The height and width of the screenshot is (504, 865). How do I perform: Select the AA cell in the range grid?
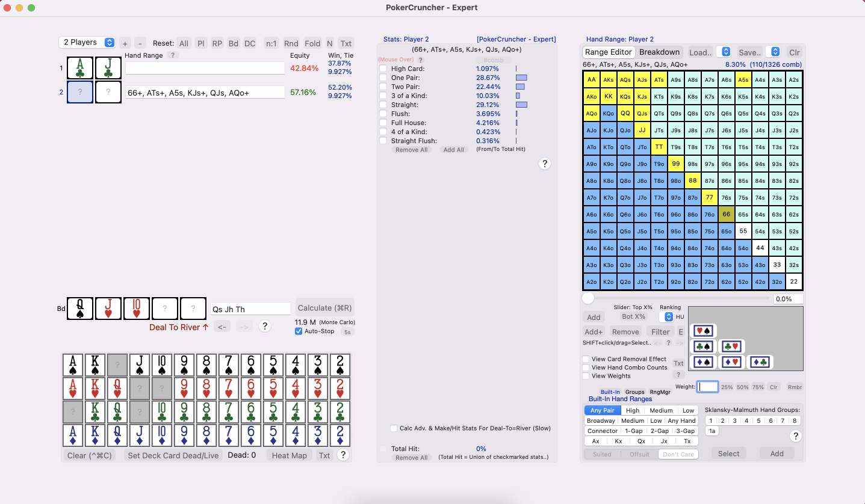(592, 79)
